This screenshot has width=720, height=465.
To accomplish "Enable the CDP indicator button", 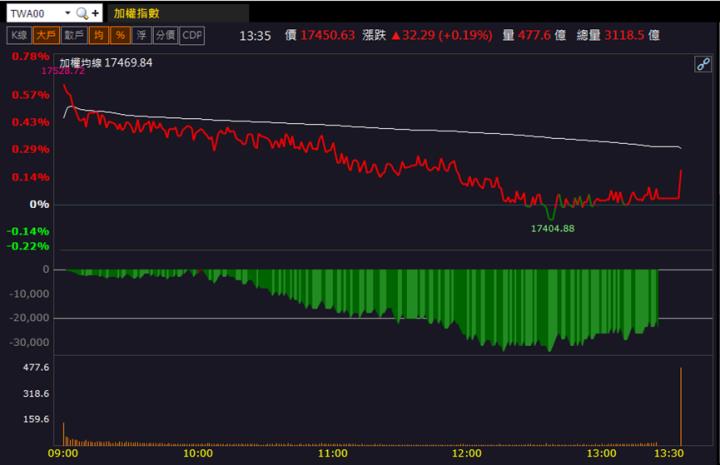I will click(x=192, y=35).
